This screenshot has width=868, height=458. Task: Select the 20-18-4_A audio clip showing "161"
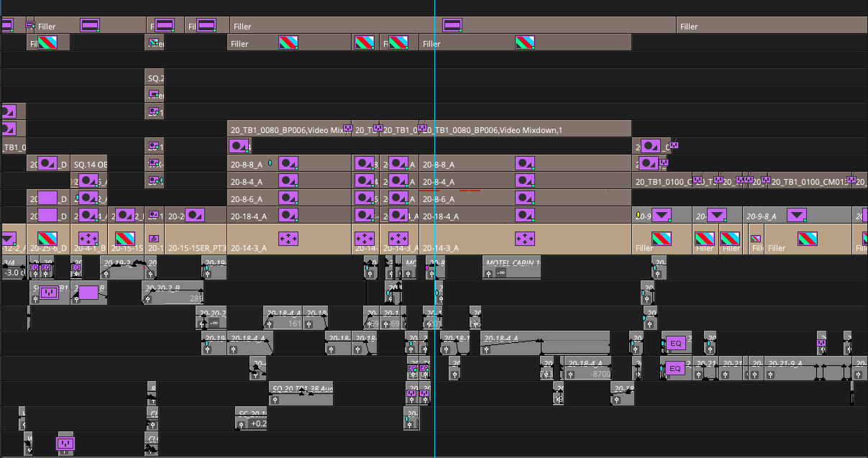(x=283, y=318)
